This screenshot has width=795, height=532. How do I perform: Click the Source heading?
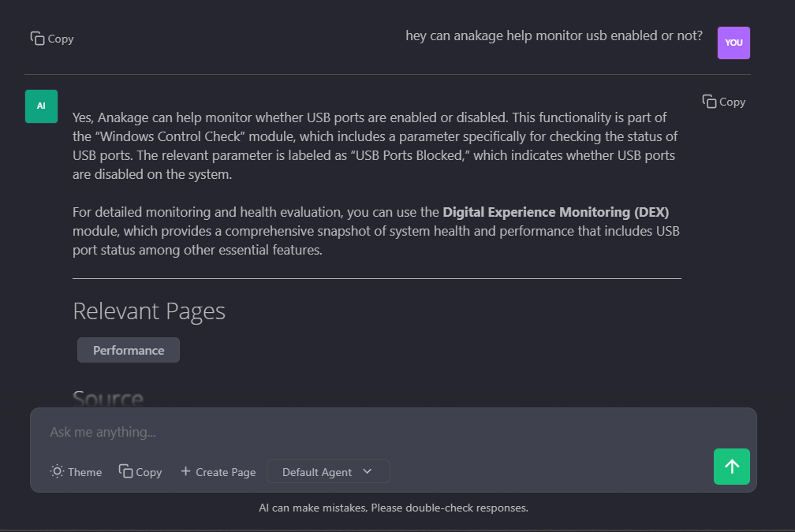(x=108, y=398)
